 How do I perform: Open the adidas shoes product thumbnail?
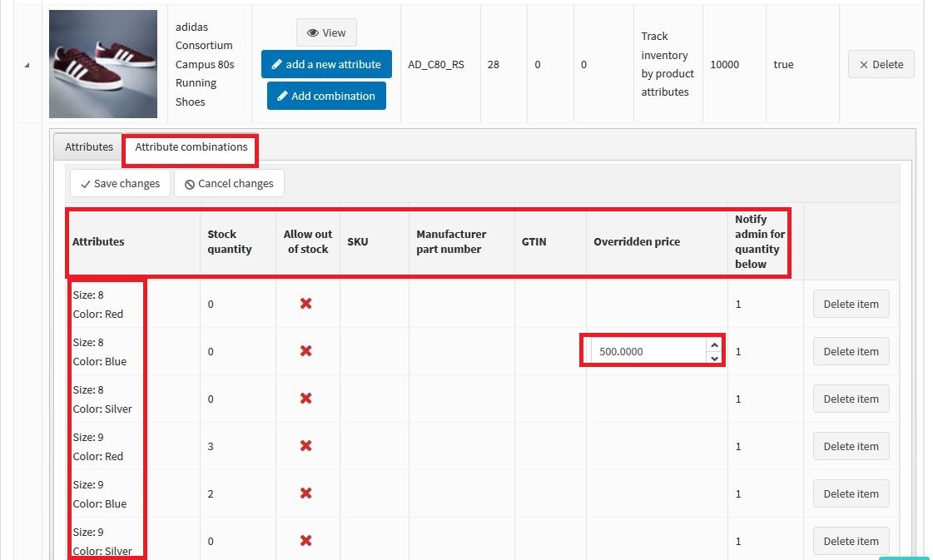103,64
